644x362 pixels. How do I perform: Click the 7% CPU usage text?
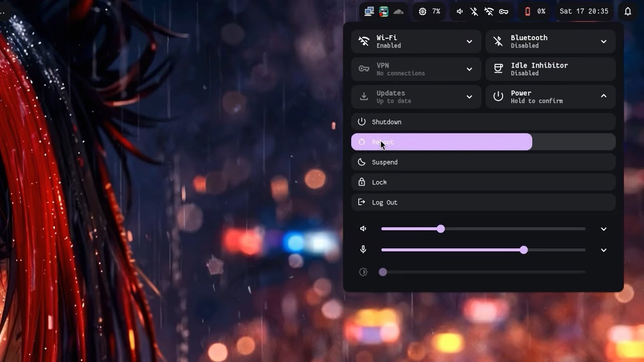coord(436,12)
